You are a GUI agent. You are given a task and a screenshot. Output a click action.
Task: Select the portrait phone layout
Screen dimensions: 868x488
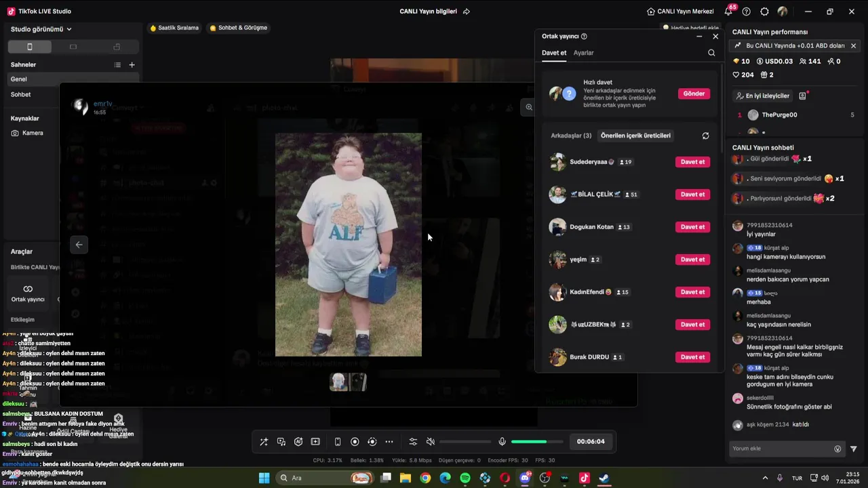point(29,47)
